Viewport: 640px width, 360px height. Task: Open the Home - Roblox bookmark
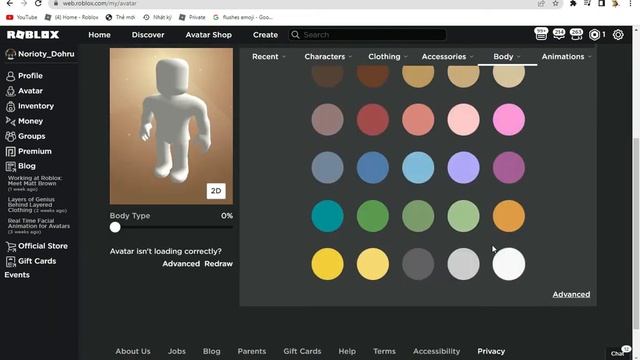(x=71, y=17)
